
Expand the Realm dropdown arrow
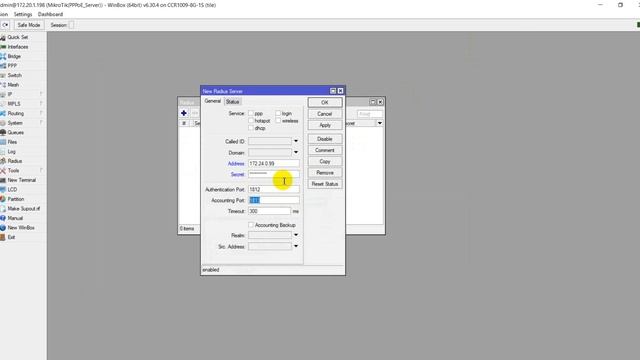click(296, 235)
